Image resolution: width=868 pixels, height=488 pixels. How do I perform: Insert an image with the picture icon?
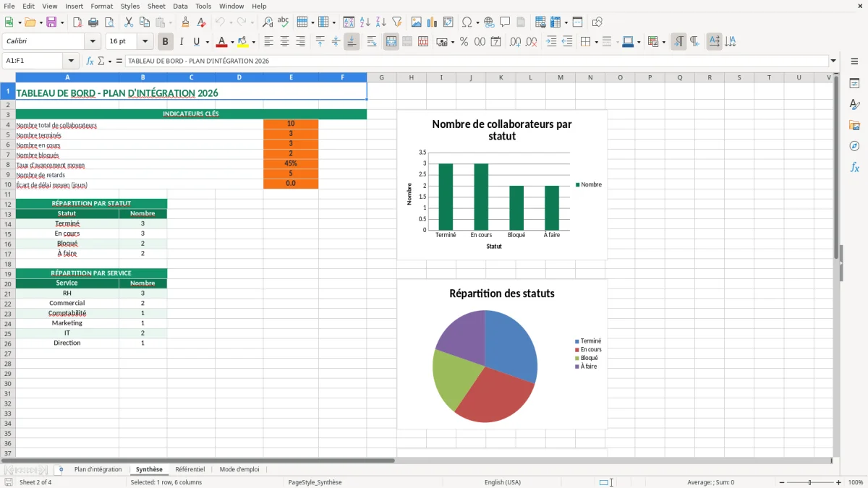click(417, 22)
